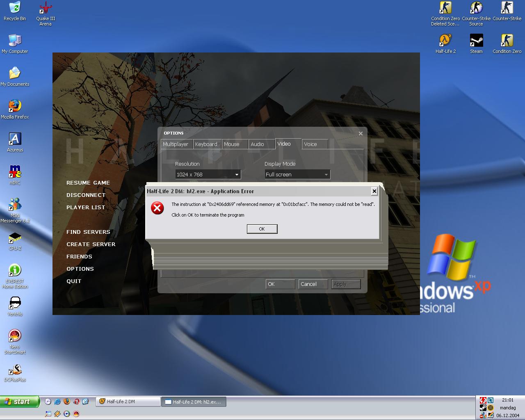
Task: Open the Windows Start menu
Action: [20, 402]
